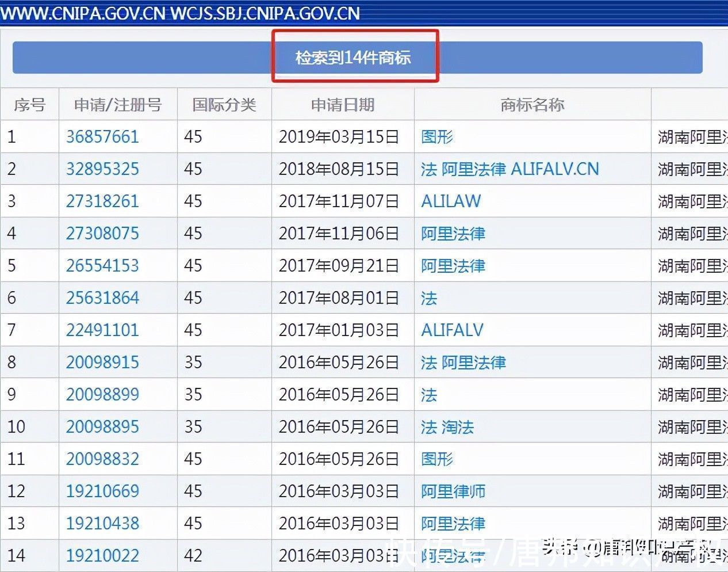Click the 商标名称 column header

pyautogui.click(x=532, y=105)
